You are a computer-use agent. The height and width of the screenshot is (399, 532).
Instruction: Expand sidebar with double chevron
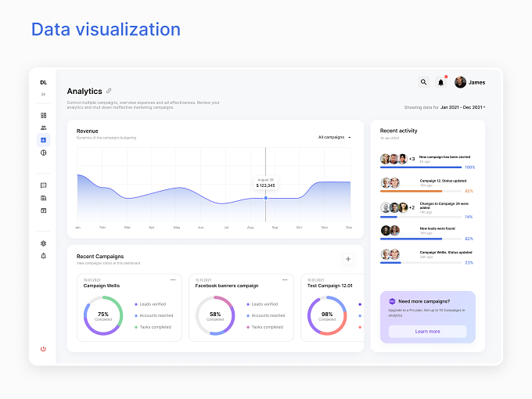(x=44, y=95)
